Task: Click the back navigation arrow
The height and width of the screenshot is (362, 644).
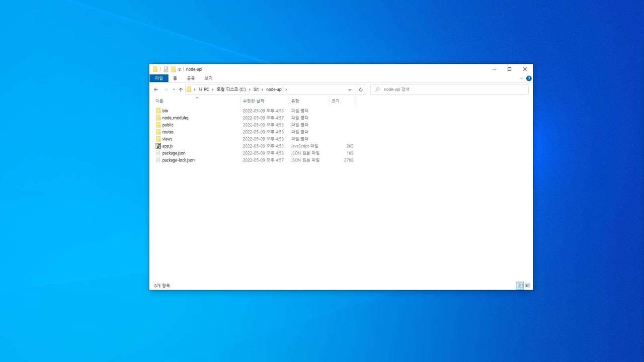Action: pos(156,89)
